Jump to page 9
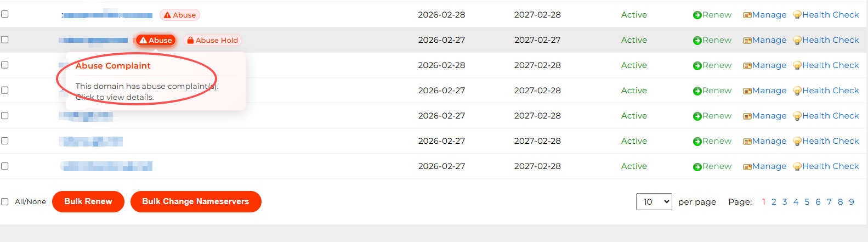Image resolution: width=868 pixels, height=242 pixels. [x=852, y=202]
